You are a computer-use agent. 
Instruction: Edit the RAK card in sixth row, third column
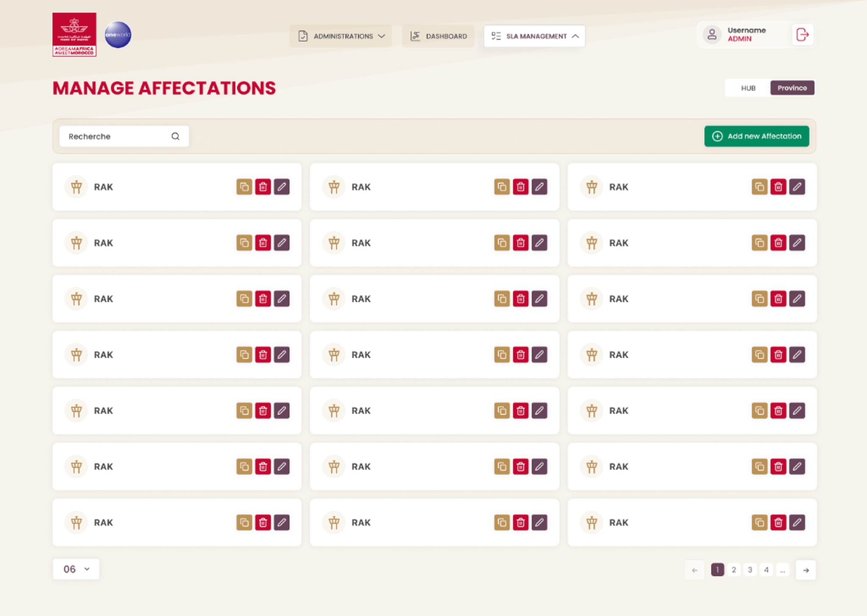(x=797, y=467)
